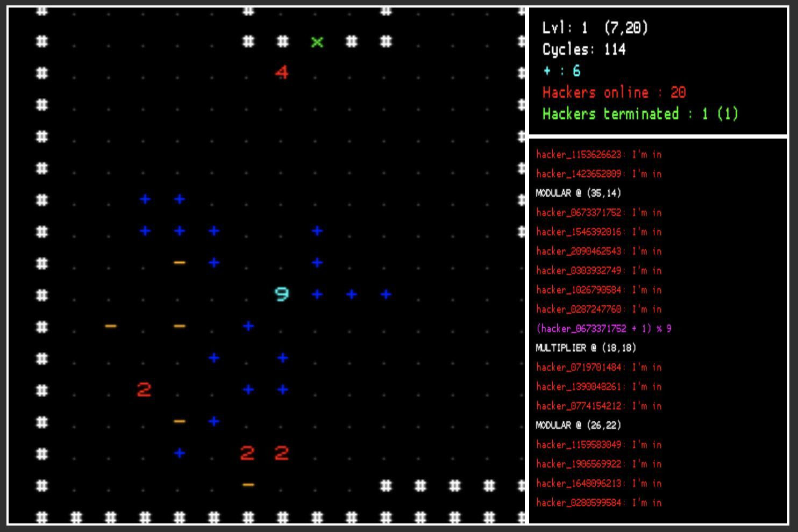Click the orange dash just above the bottom wall
The height and width of the screenshot is (532, 798).
(x=248, y=485)
